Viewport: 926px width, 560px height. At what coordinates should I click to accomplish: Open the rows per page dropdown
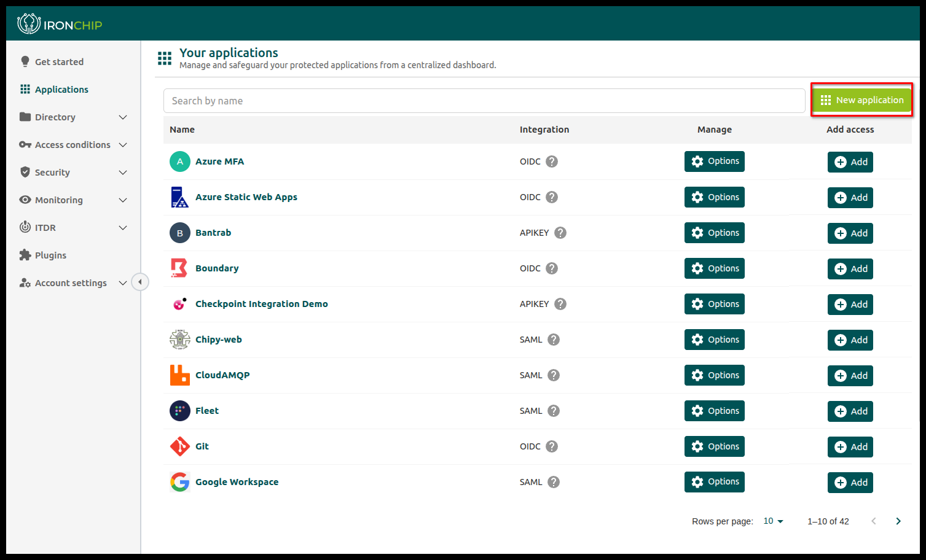pyautogui.click(x=773, y=521)
